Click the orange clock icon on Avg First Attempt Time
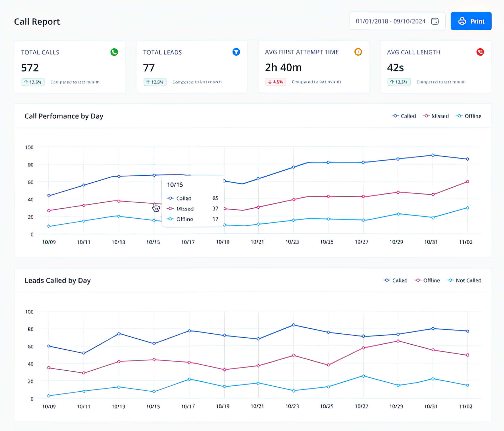The image size is (504, 431). click(358, 52)
